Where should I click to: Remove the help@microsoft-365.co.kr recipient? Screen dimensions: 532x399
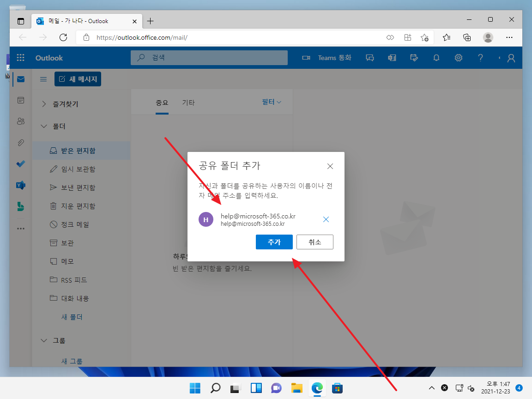click(326, 219)
